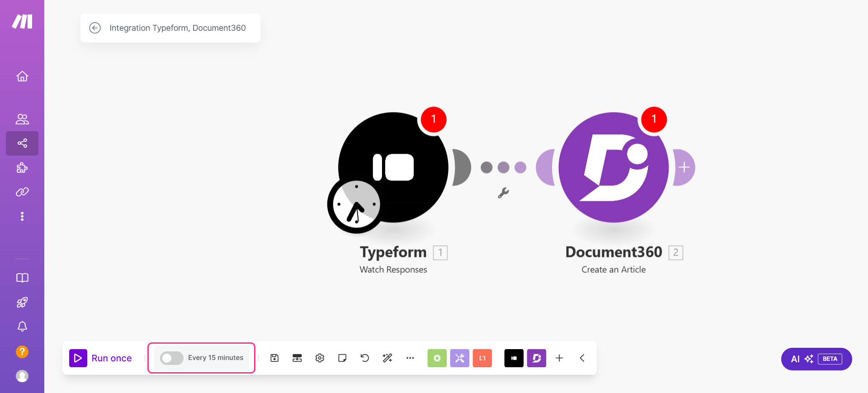The height and width of the screenshot is (393, 868).
Task: Open the Notes icon
Action: pyautogui.click(x=342, y=358)
